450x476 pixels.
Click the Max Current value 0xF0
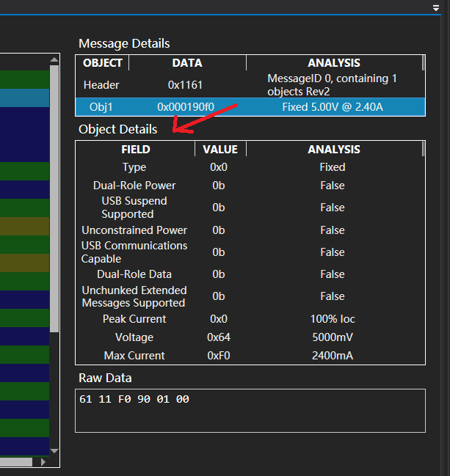[x=219, y=356]
